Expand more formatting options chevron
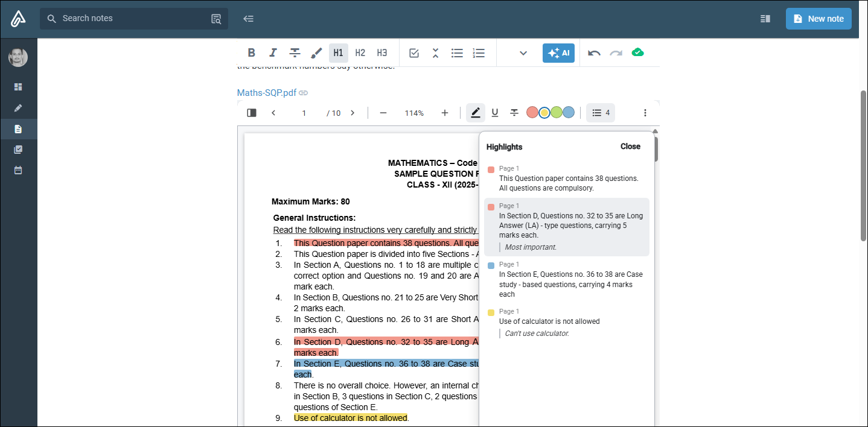The width and height of the screenshot is (868, 427). [523, 53]
